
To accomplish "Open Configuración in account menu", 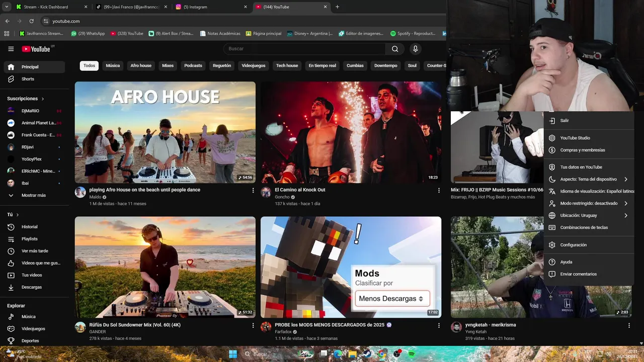I will tap(589, 245).
